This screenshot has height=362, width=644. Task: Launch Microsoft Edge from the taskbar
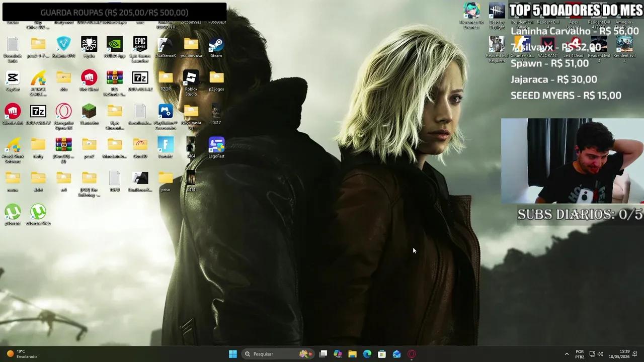point(367,354)
